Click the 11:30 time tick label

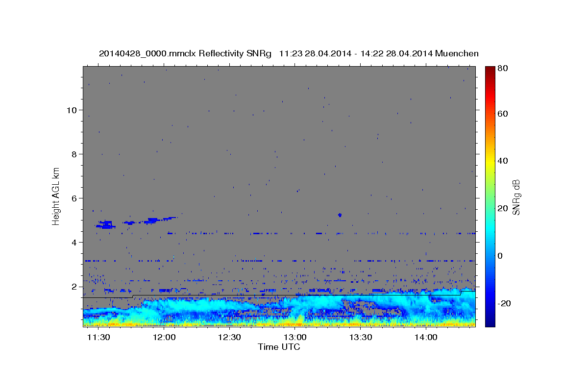(98, 337)
